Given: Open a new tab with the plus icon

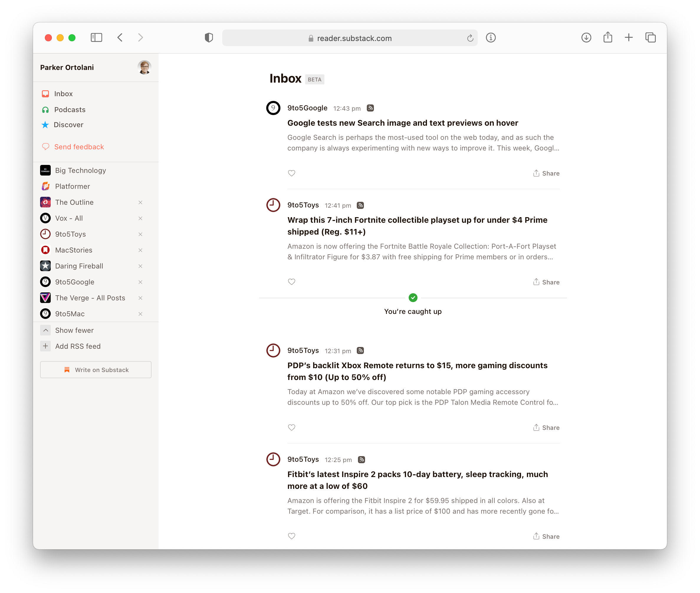Looking at the screenshot, I should [x=629, y=38].
